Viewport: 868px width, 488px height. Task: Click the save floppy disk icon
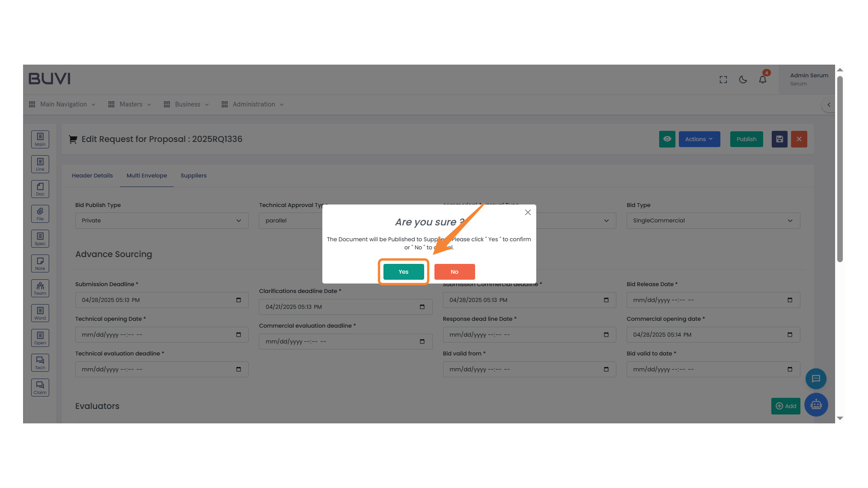[779, 139]
